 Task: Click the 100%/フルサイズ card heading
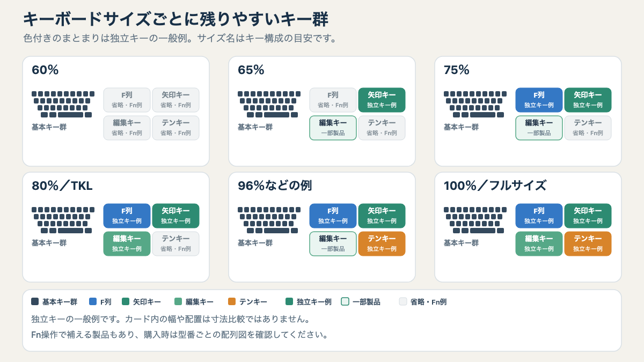[495, 186]
